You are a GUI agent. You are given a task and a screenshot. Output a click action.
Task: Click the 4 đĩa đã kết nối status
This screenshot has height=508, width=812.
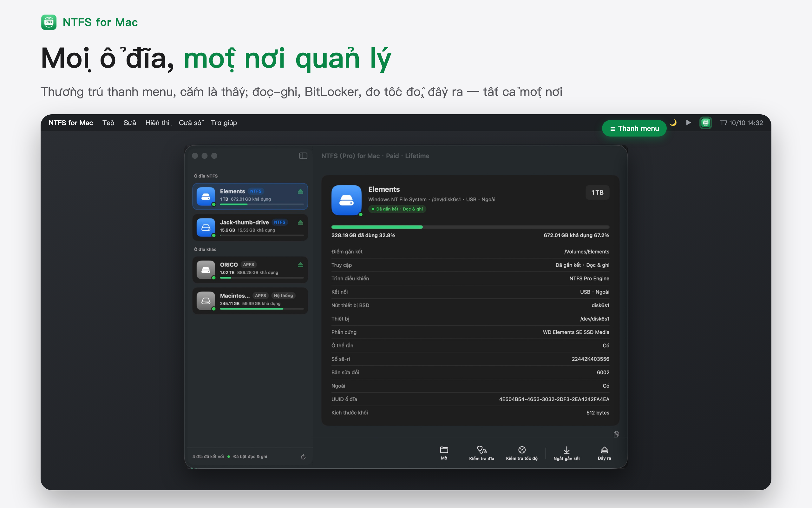click(208, 457)
